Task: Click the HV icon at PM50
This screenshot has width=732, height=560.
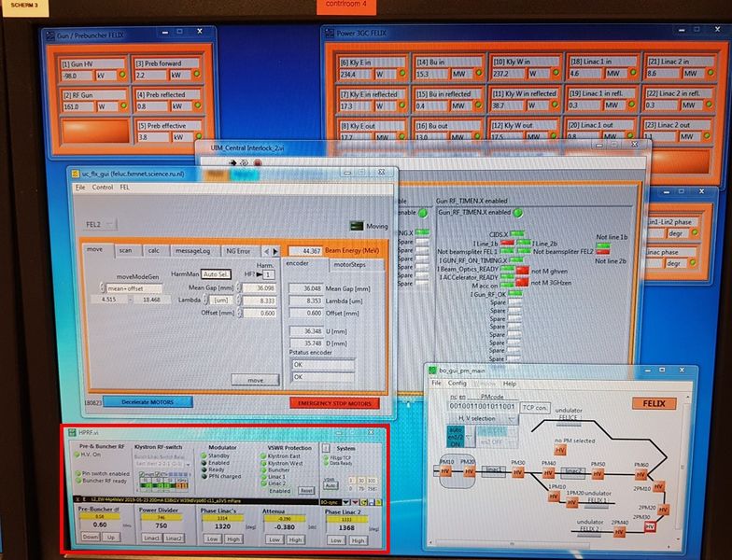Action: [598, 474]
